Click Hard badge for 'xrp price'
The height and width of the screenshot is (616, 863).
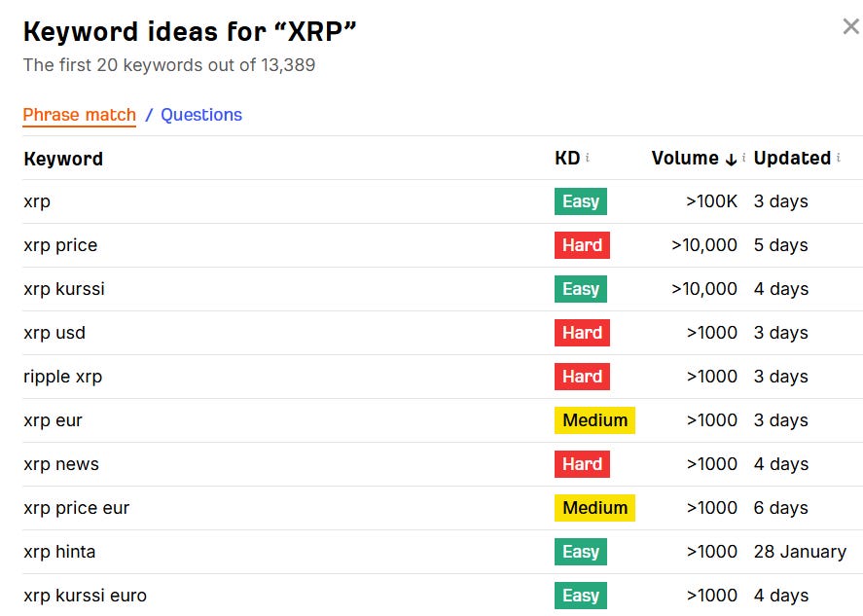(582, 245)
